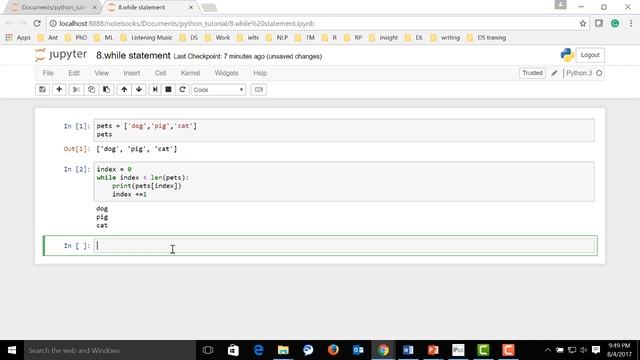Open the Apps shortcut in bookmarks bar

coord(18,38)
